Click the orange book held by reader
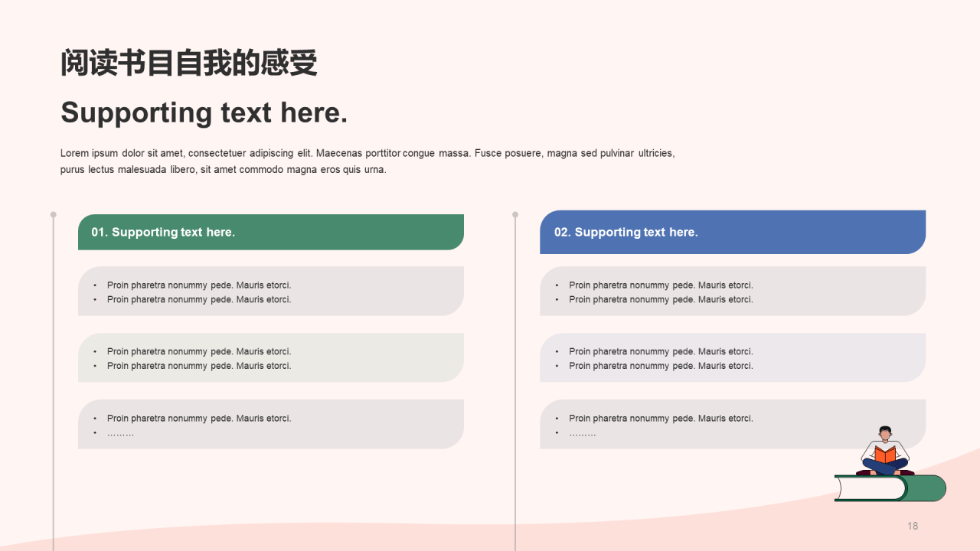Image resolution: width=980 pixels, height=551 pixels. [x=885, y=455]
